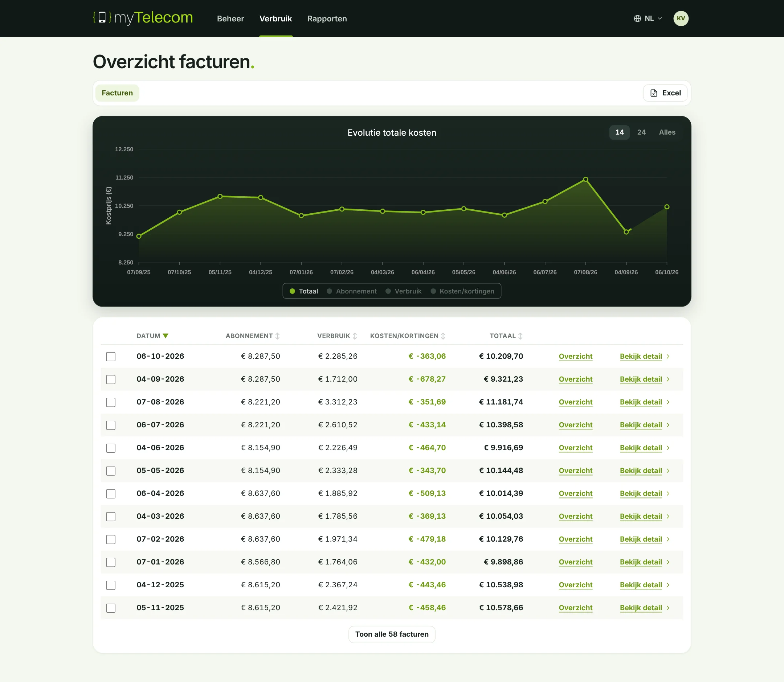Viewport: 784px width, 682px height.
Task: Go to the Verbruik section
Action: coord(276,19)
